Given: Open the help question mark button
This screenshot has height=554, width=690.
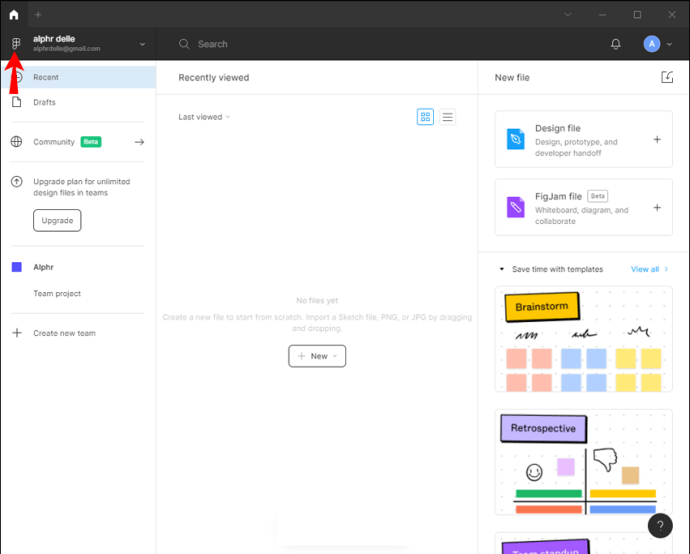Looking at the screenshot, I should [x=660, y=525].
